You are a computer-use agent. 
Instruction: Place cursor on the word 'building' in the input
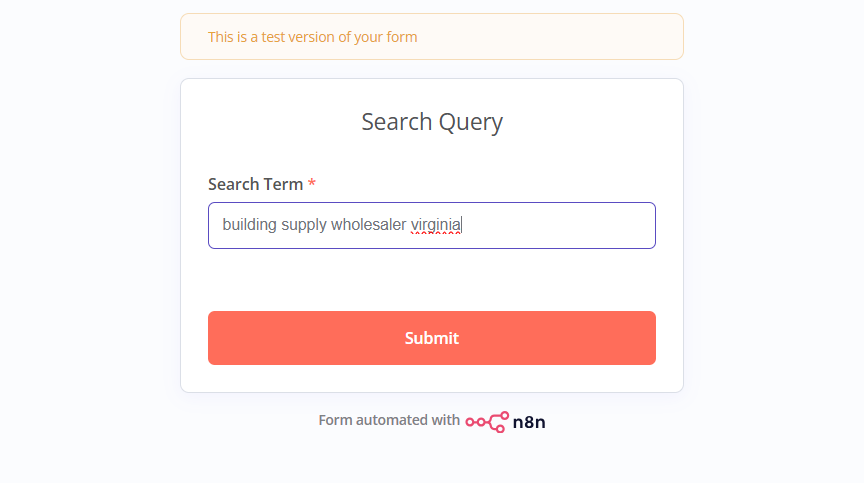tap(249, 225)
